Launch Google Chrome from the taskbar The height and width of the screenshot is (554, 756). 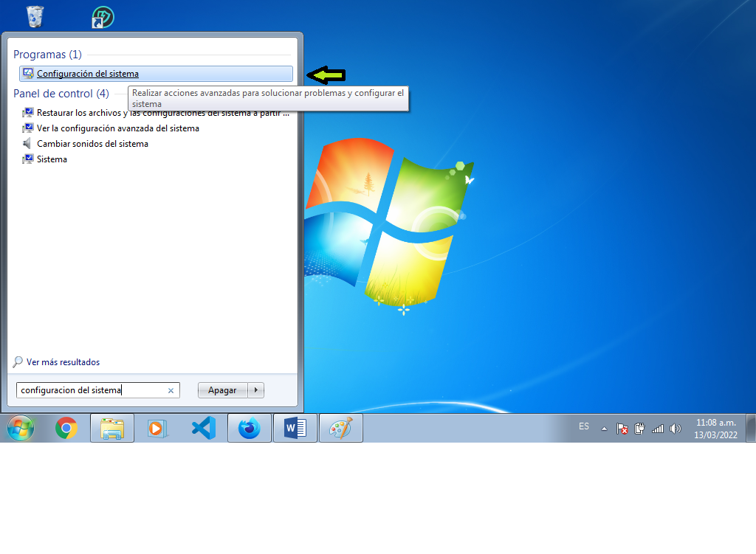(66, 428)
